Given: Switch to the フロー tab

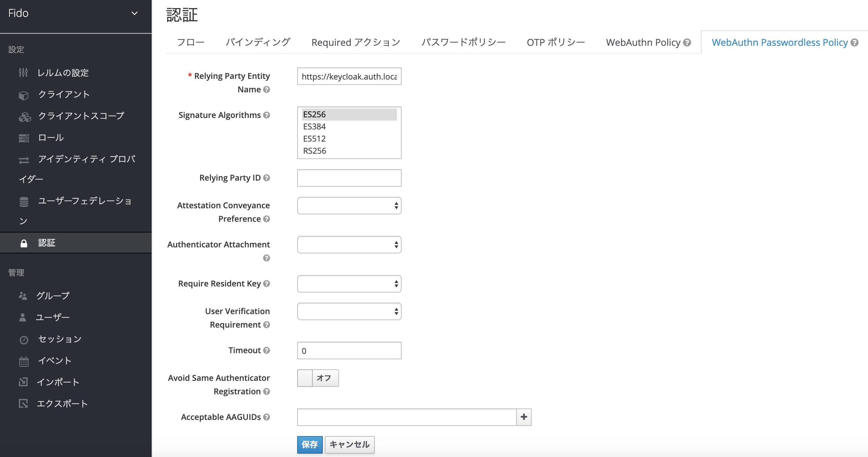Looking at the screenshot, I should coord(191,42).
